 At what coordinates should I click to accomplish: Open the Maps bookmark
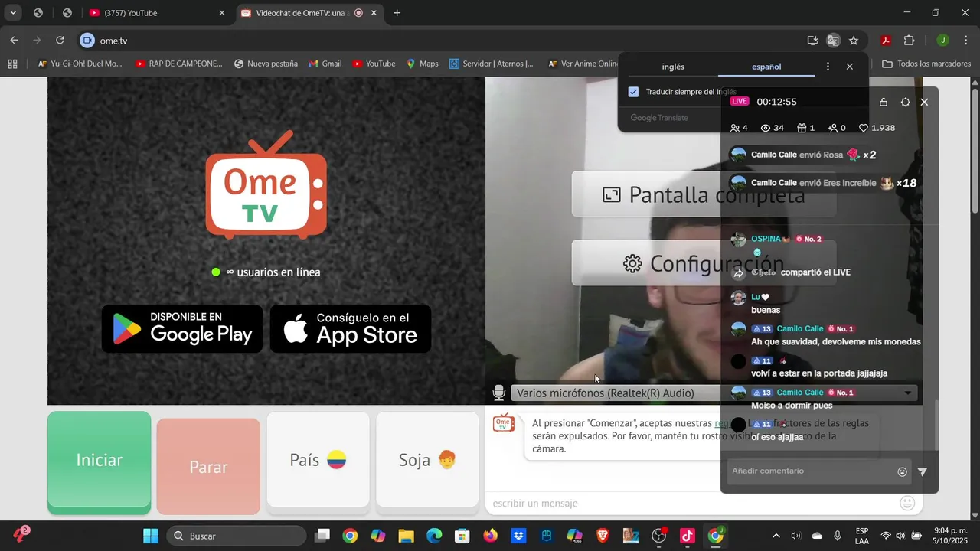click(422, 64)
